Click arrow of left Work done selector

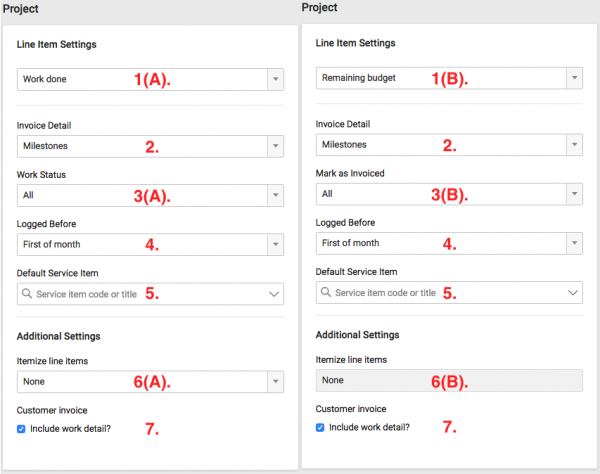coord(275,79)
